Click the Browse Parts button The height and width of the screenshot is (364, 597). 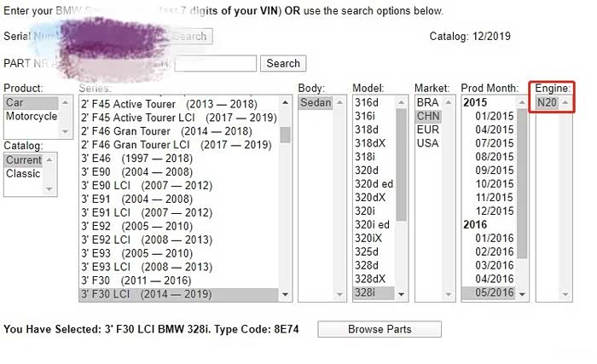pos(380,329)
